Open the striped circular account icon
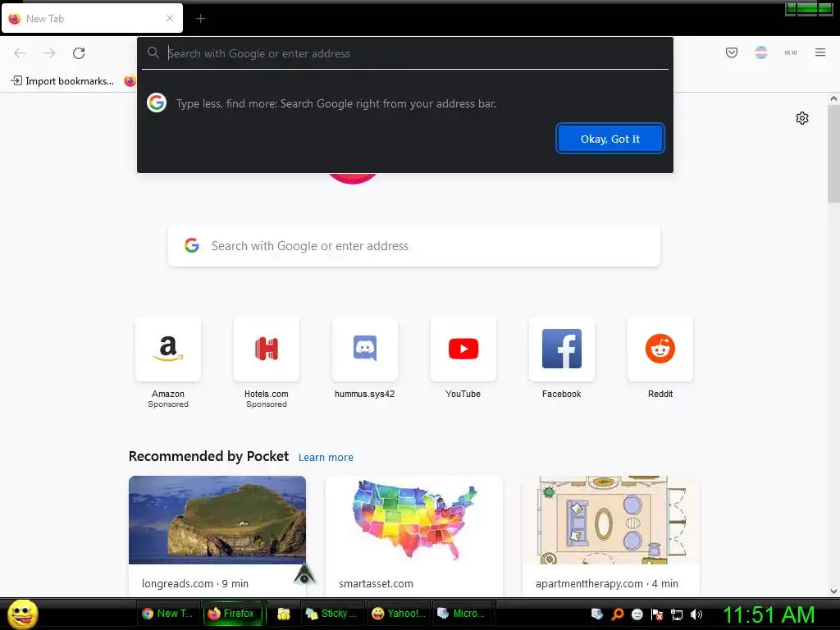 [760, 52]
